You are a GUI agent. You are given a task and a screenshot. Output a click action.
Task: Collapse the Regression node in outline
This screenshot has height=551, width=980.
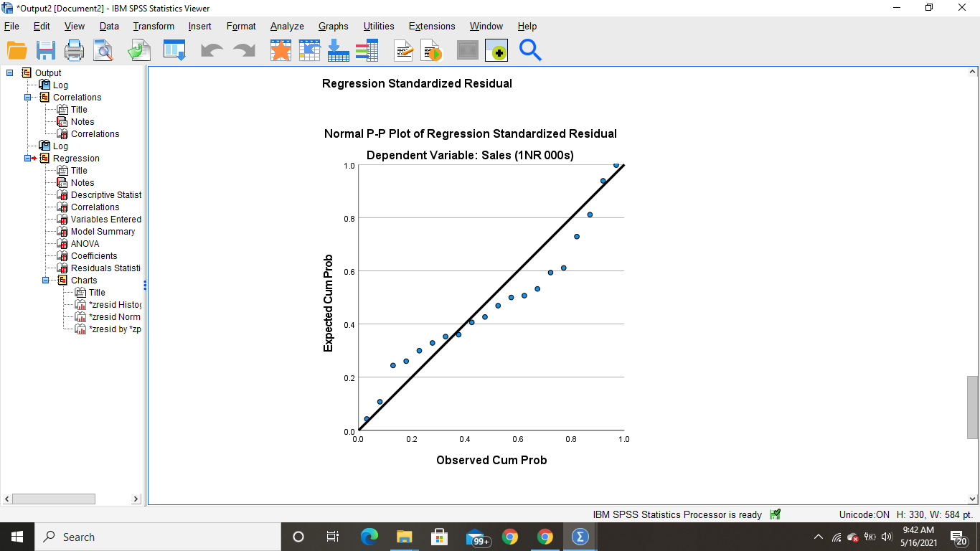[x=28, y=159]
